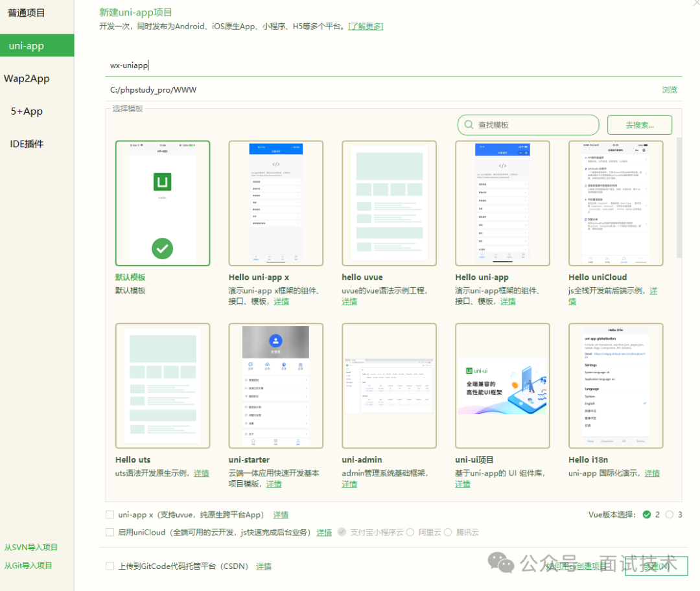Enable the 启用uniCloud checkbox
This screenshot has width=700, height=591.
click(110, 532)
